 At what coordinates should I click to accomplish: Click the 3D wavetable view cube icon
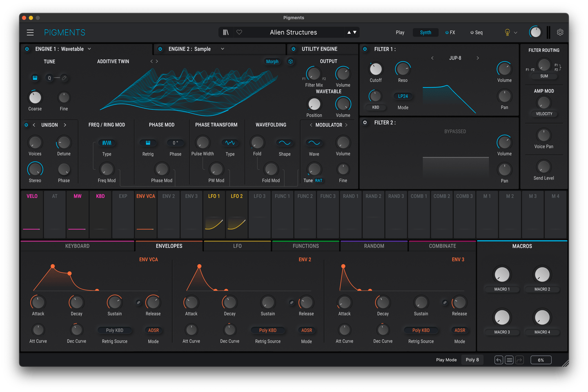(x=290, y=62)
